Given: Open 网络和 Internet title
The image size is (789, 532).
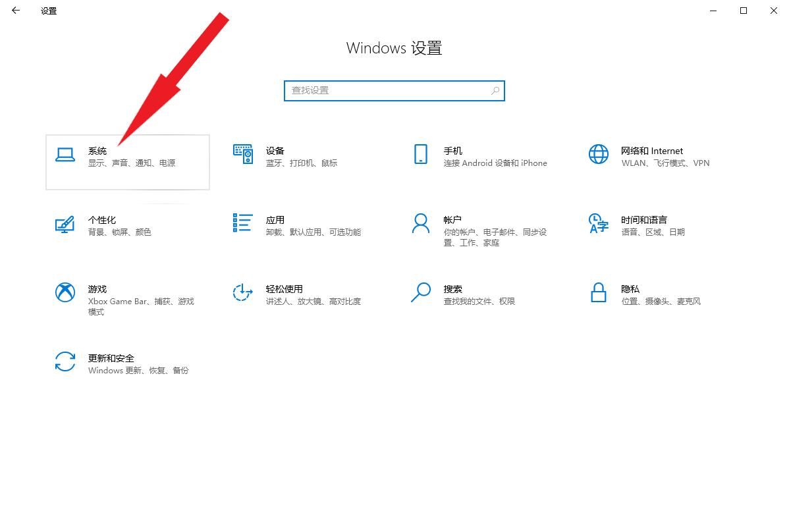Looking at the screenshot, I should tap(651, 151).
